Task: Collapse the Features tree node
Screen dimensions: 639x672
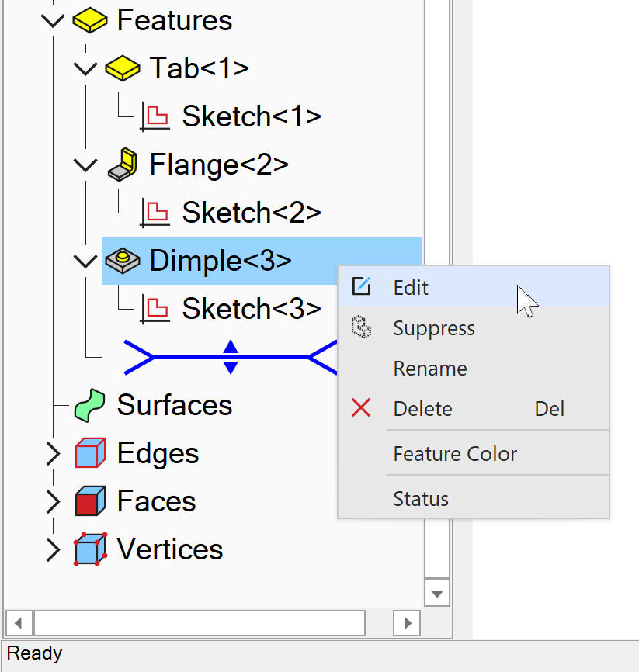Action: 53,20
